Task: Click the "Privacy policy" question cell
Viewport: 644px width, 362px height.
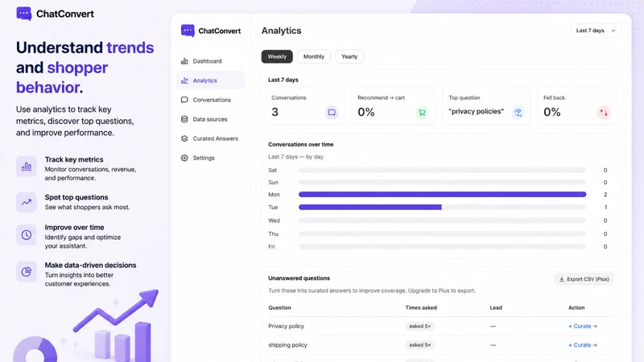Action: [x=287, y=327]
